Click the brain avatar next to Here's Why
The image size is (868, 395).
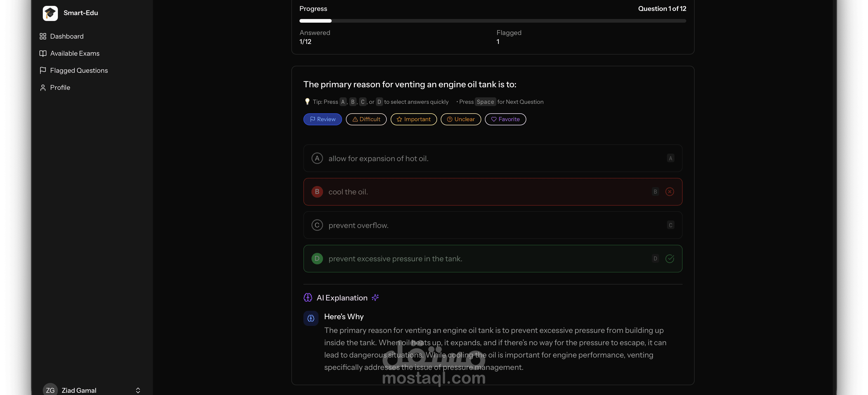(x=311, y=318)
